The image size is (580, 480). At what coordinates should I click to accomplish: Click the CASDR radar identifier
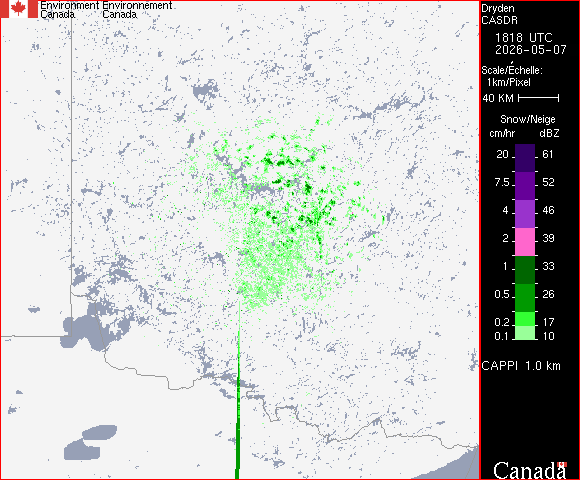tap(499, 20)
